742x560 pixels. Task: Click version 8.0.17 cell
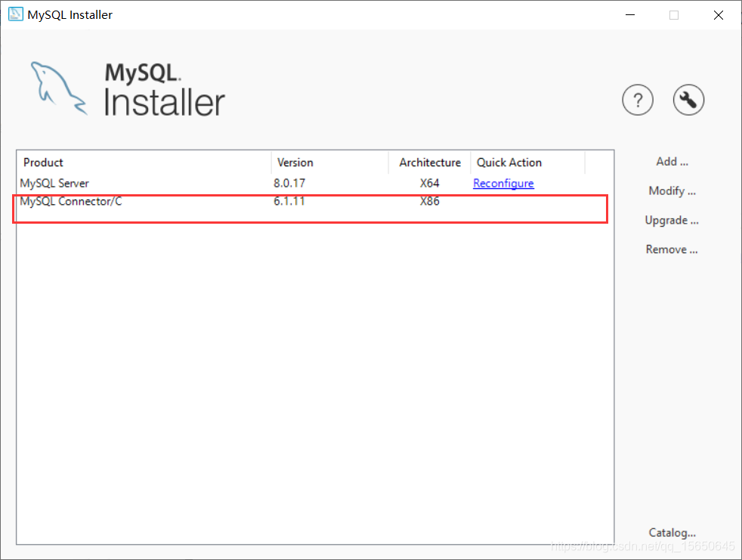tap(289, 183)
